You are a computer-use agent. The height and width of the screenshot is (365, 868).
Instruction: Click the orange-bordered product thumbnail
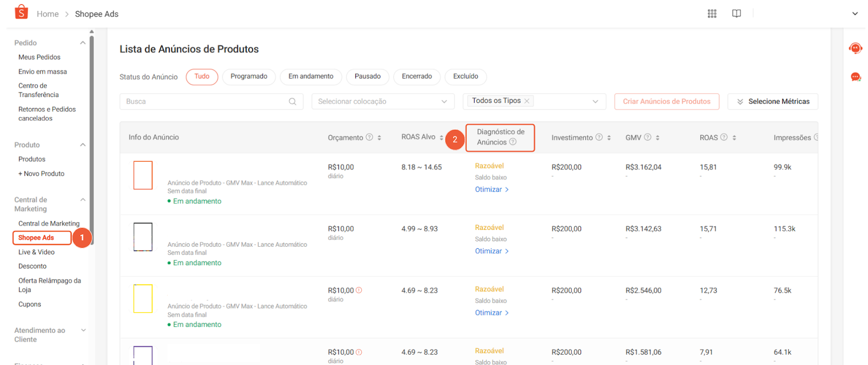[143, 175]
